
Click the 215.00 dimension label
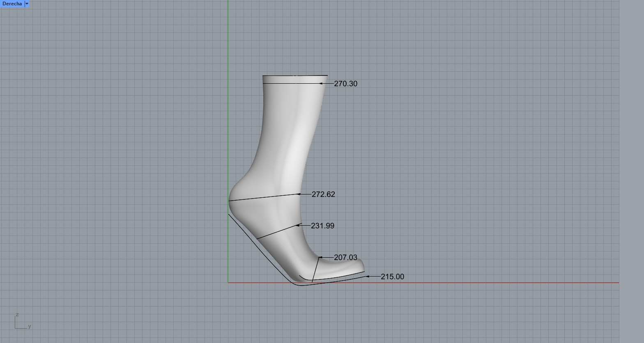[392, 277]
